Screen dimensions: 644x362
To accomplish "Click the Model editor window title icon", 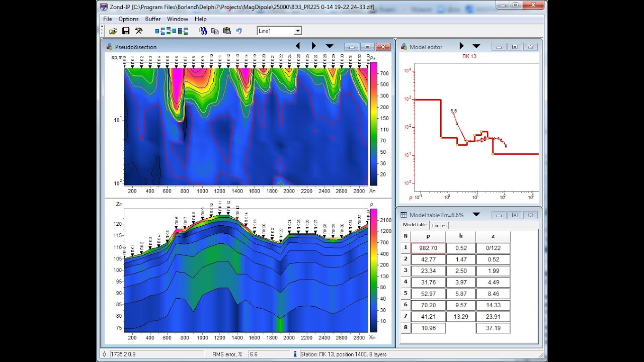I will point(404,47).
